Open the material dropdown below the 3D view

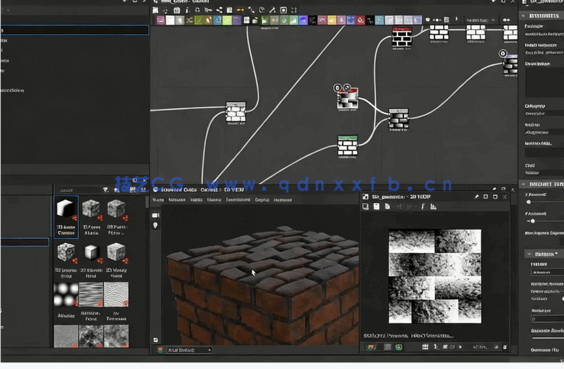pos(189,350)
